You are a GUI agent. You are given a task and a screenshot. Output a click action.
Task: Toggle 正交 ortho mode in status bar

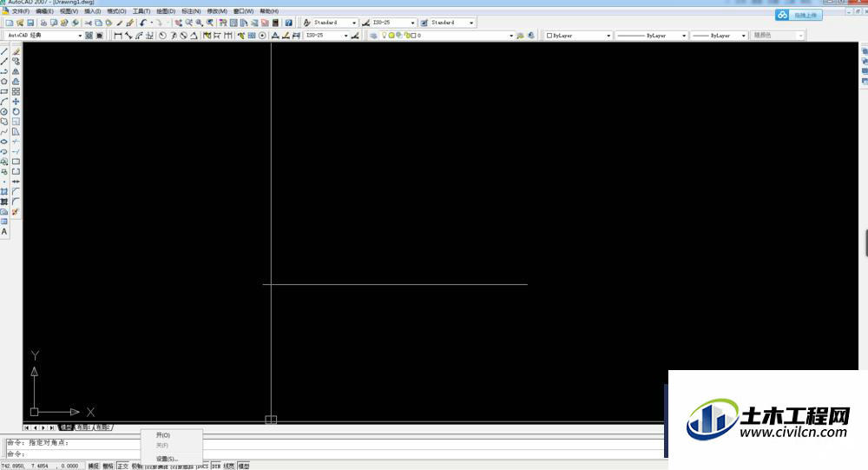coord(123,467)
